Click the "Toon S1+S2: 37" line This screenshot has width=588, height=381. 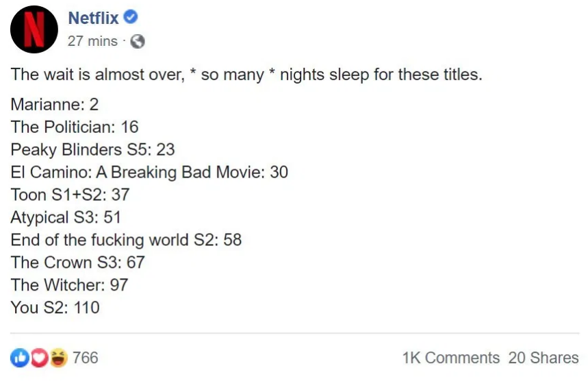coord(70,195)
